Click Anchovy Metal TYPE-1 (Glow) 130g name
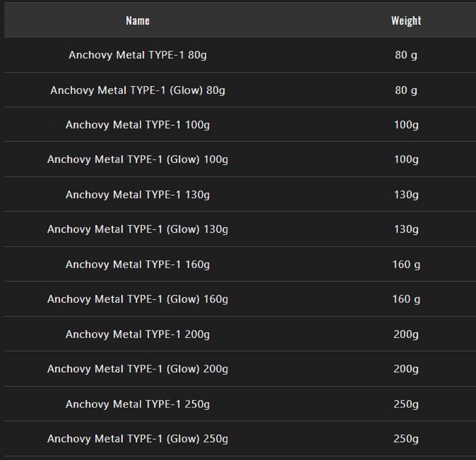Screen dimensions: 476x460 [x=138, y=229]
